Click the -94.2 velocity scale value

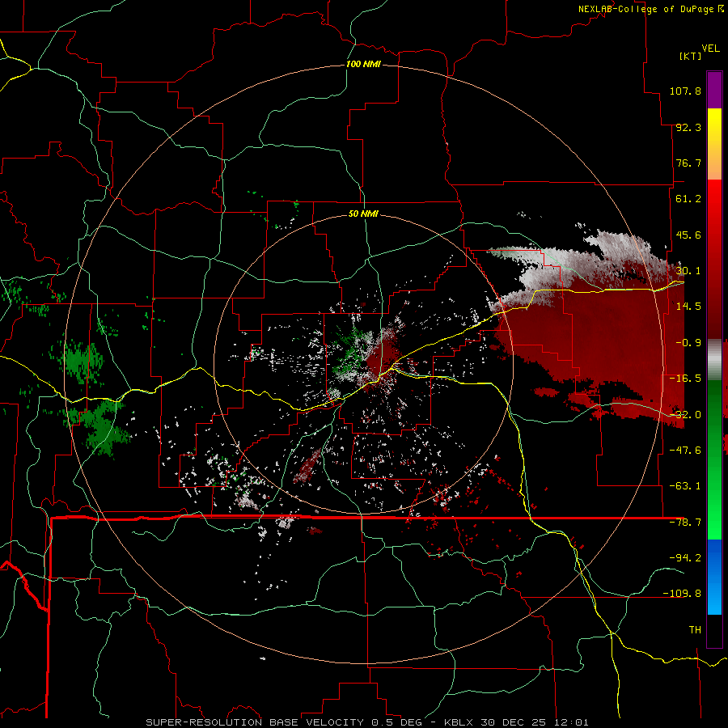click(x=685, y=558)
